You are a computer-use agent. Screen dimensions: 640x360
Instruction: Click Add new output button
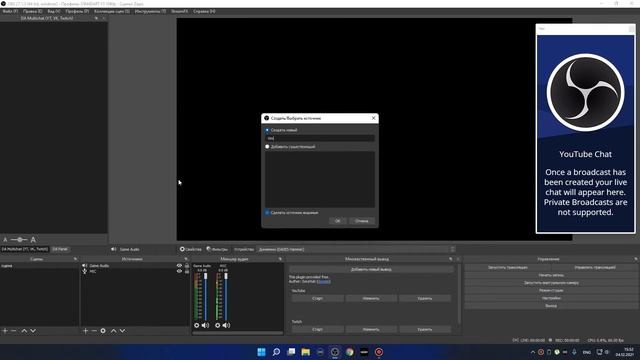[x=371, y=269]
